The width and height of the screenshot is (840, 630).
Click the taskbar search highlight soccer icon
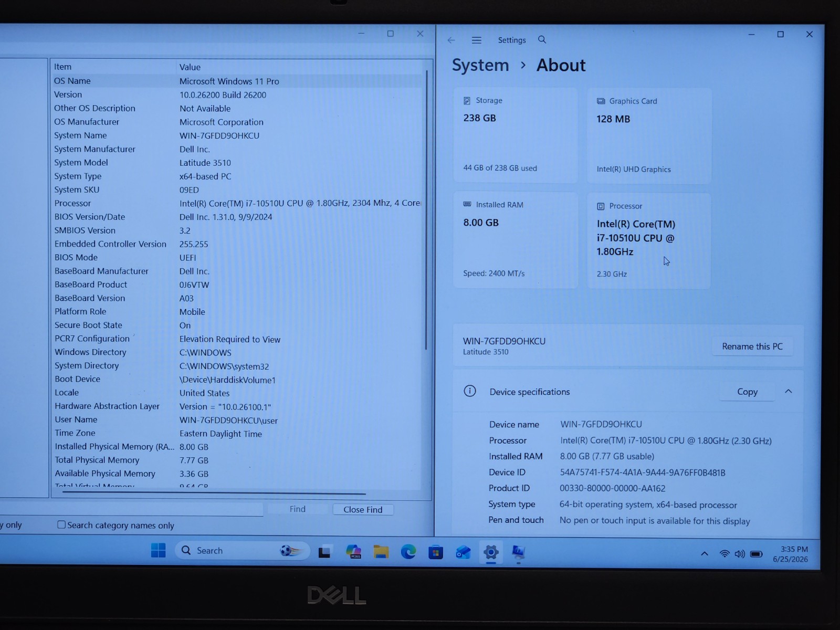pyautogui.click(x=290, y=551)
